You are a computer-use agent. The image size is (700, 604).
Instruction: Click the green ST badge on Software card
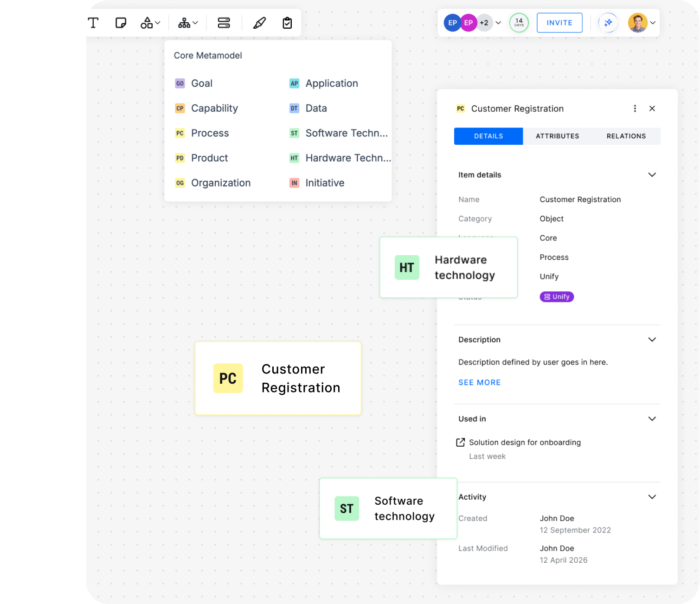[x=347, y=508]
